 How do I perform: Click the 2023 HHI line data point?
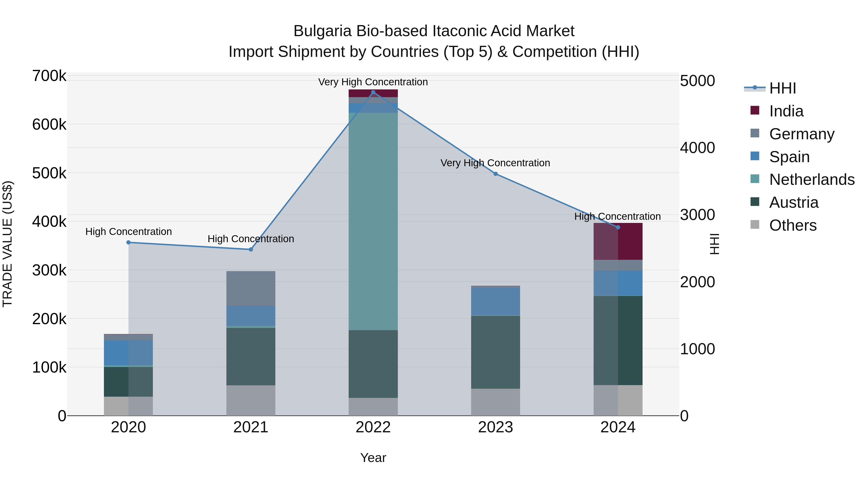495,174
